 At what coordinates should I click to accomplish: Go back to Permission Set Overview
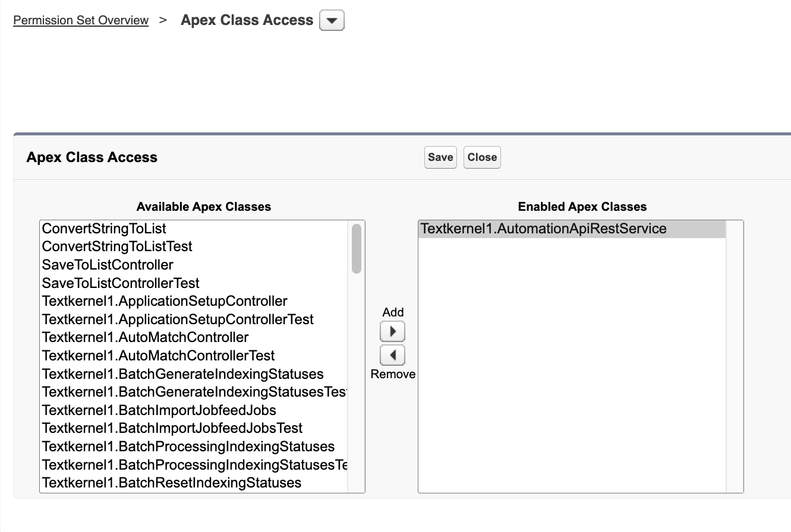tap(81, 20)
